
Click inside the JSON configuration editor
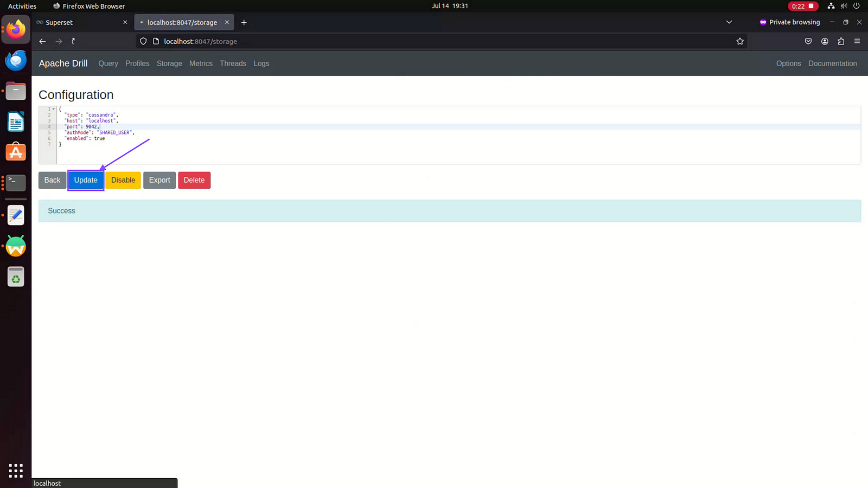[434, 146]
